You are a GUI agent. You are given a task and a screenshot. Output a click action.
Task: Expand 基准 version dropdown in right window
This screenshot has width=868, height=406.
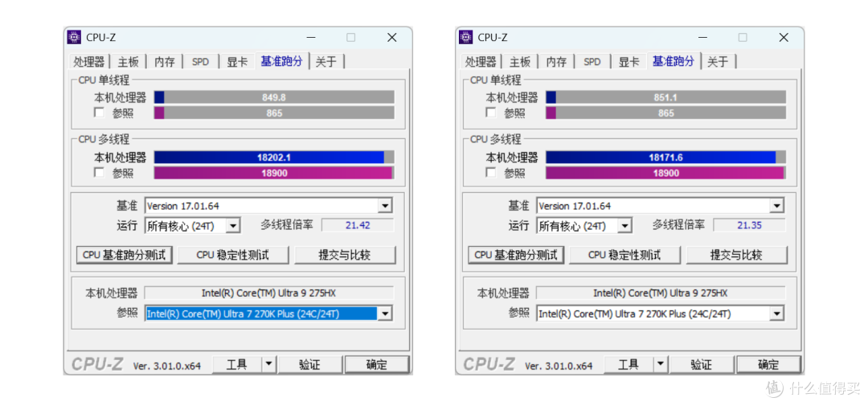(x=776, y=206)
